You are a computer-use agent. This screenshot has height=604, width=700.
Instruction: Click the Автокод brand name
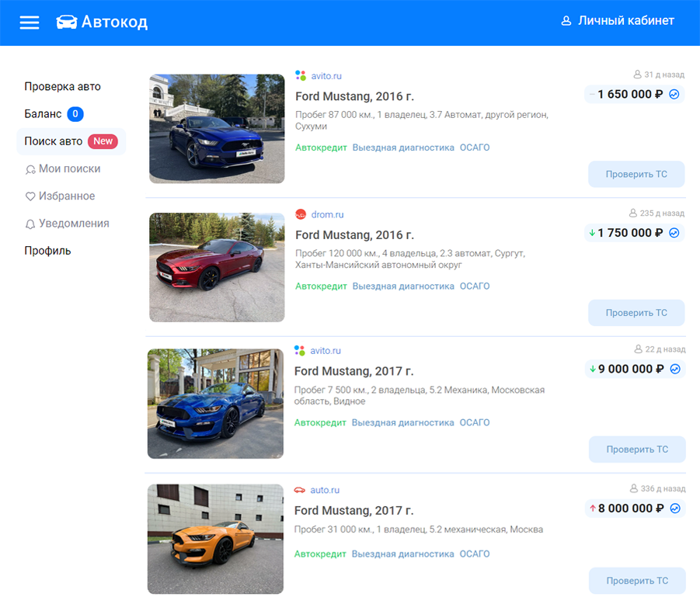tap(114, 22)
